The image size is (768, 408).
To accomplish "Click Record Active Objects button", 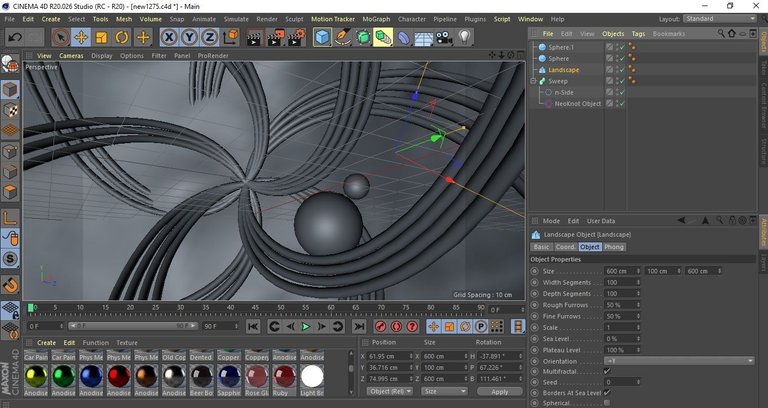I will click(x=381, y=326).
